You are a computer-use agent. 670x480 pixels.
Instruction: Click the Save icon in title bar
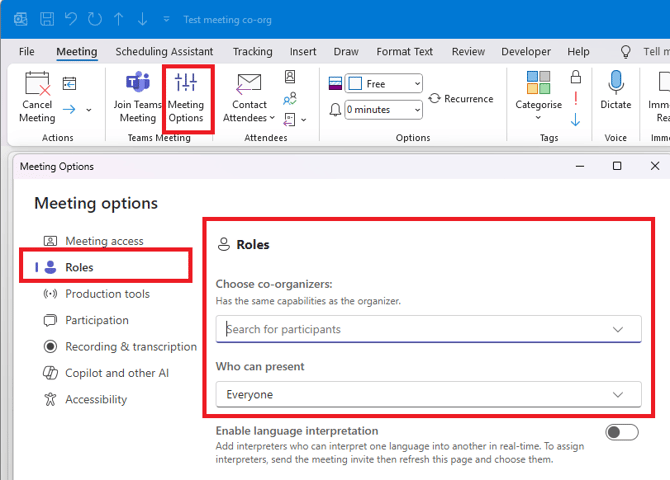point(47,19)
